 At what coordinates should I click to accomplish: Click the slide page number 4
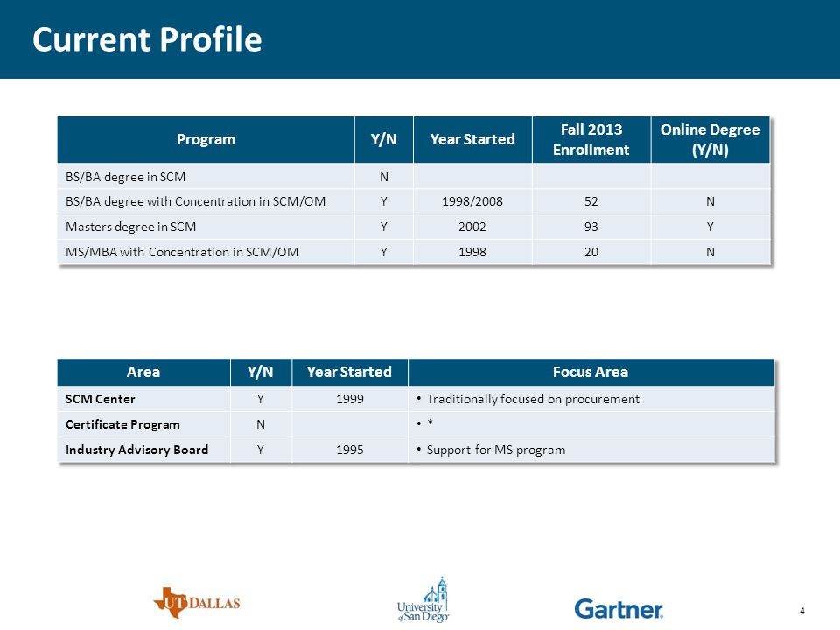802,611
